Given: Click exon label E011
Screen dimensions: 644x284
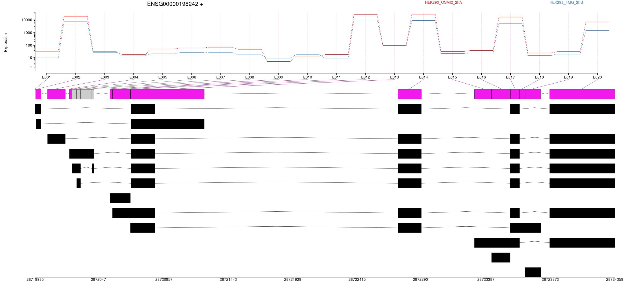Looking at the screenshot, I should [x=336, y=77].
